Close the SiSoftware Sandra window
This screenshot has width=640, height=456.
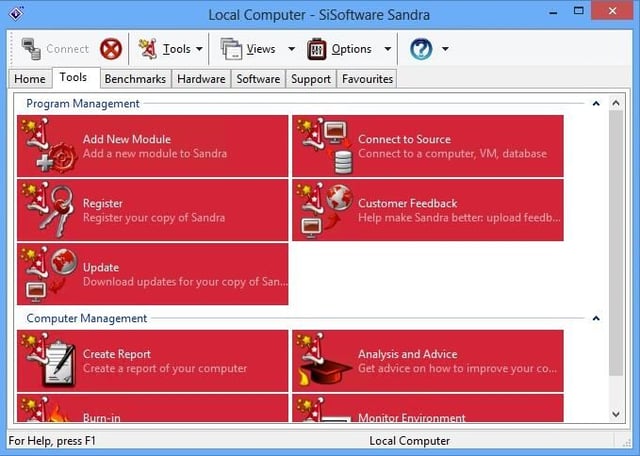tap(612, 11)
